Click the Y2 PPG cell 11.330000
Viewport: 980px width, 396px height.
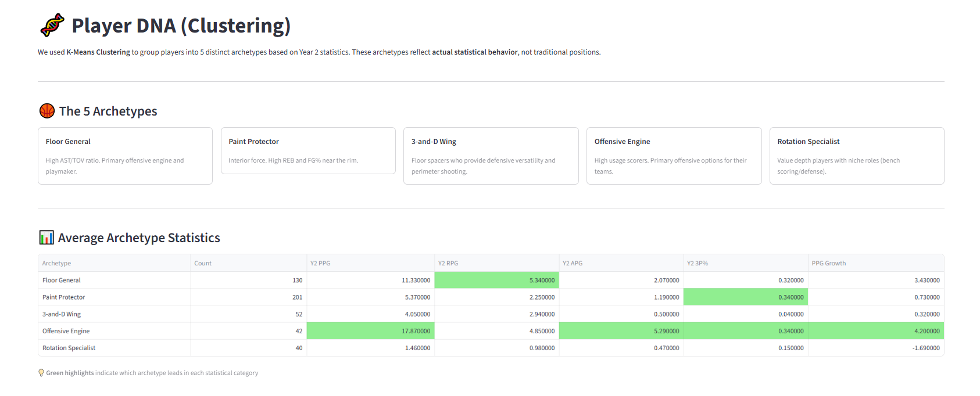pyautogui.click(x=370, y=280)
